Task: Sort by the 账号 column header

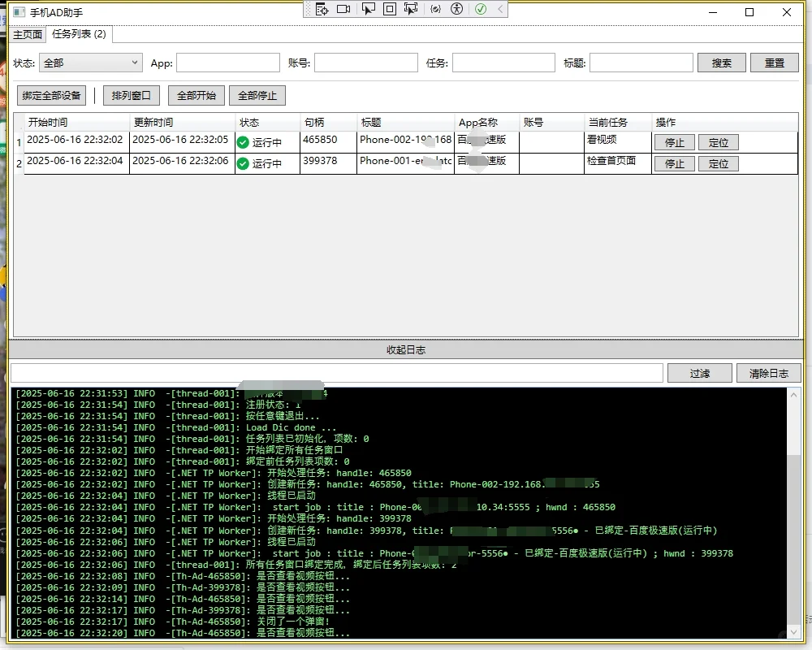Action: pos(551,123)
